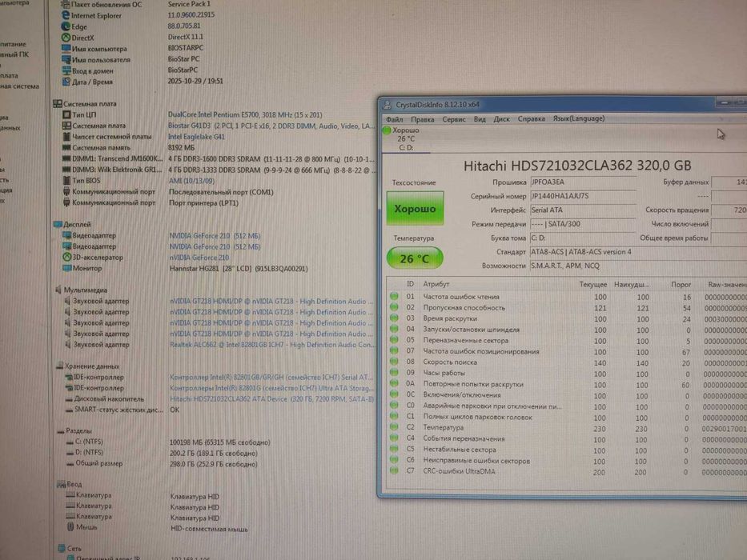Open the AMI (10/13/09) BIOS link
This screenshot has width=747, height=560.
(x=191, y=181)
